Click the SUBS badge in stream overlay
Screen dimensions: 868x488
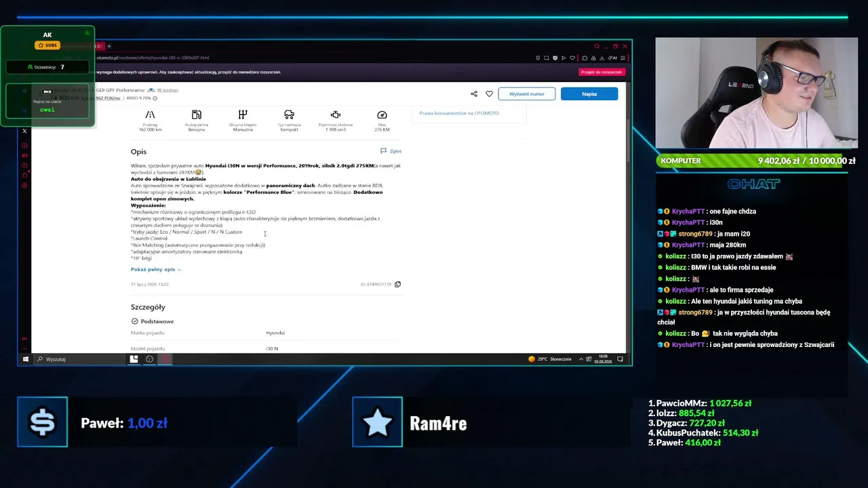tap(47, 45)
